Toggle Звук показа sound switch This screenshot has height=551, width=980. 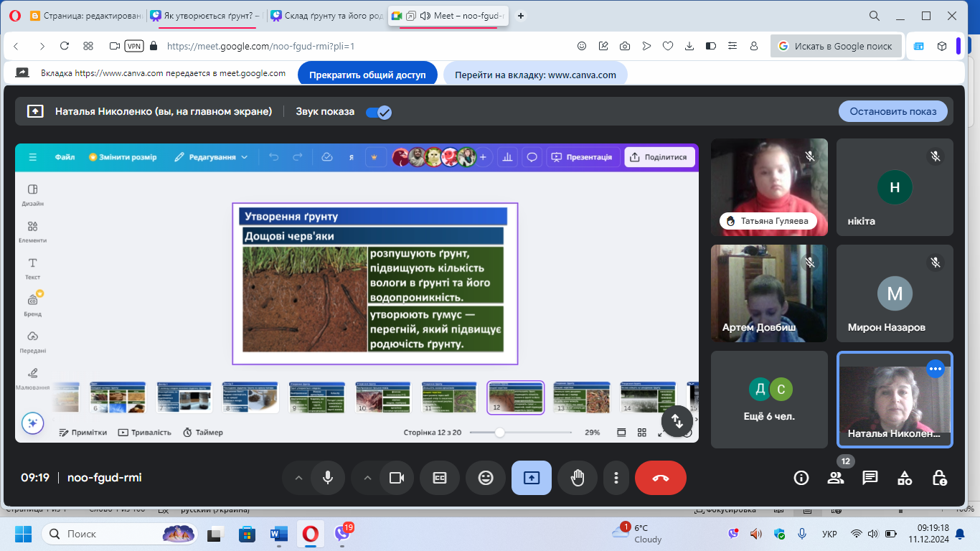[378, 112]
